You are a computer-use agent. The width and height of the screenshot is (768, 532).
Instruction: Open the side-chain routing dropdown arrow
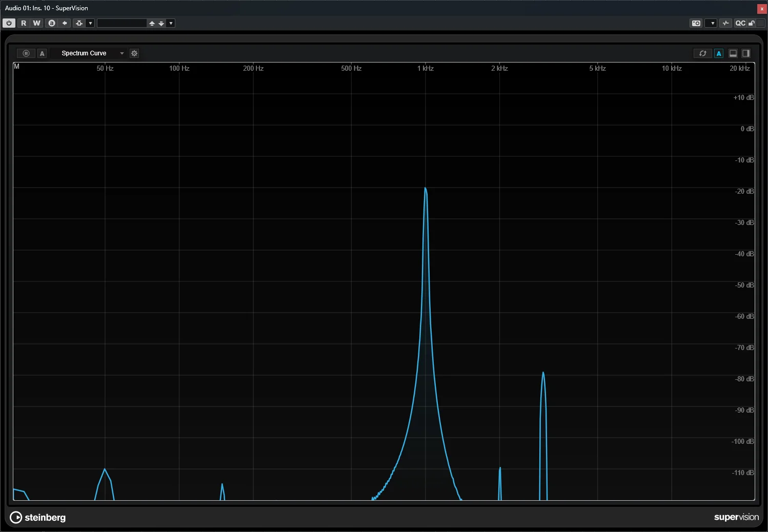tap(91, 23)
